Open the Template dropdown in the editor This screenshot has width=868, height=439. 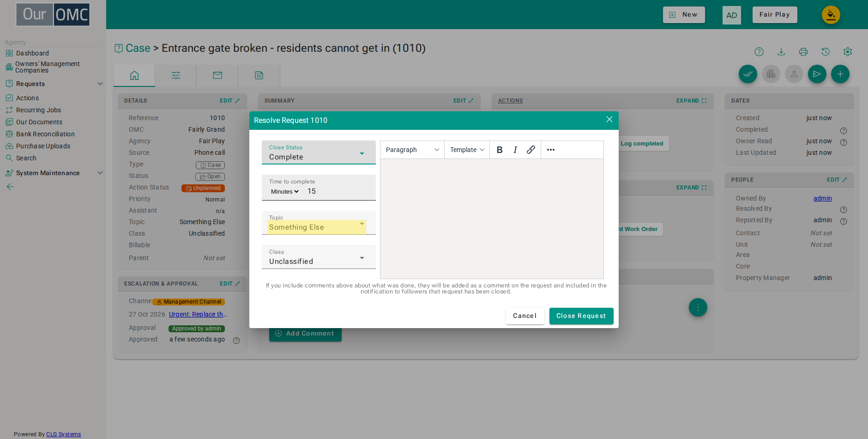point(467,150)
